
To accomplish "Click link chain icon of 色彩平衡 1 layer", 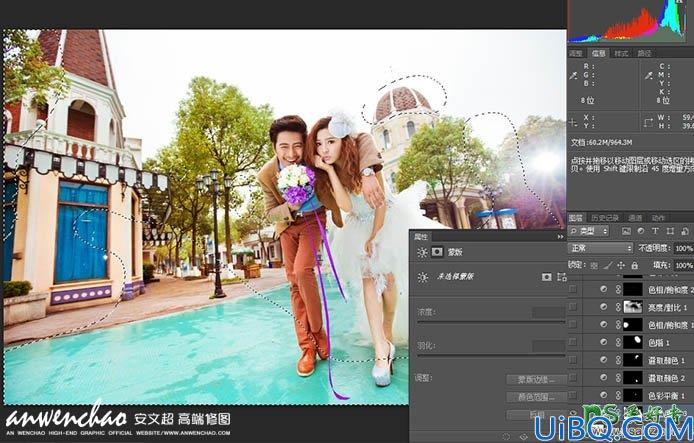I will coord(618,396).
